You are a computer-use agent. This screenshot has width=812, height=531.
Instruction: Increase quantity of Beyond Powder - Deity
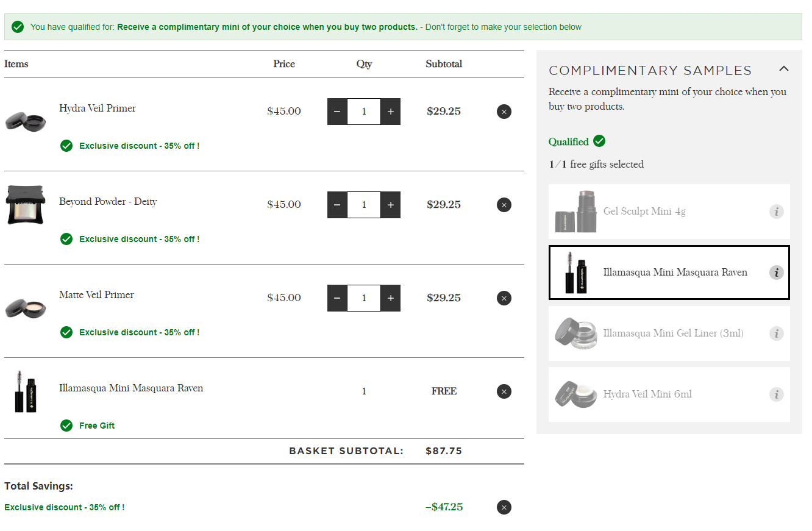pyautogui.click(x=391, y=205)
